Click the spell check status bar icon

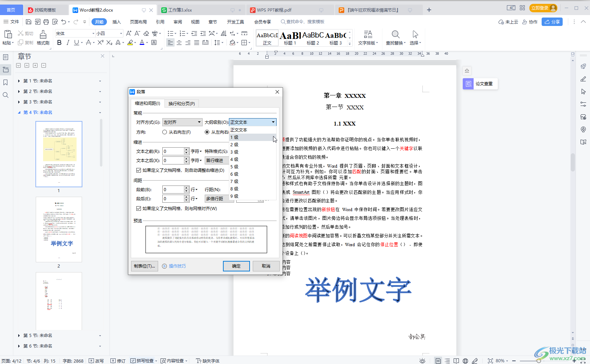click(x=133, y=361)
